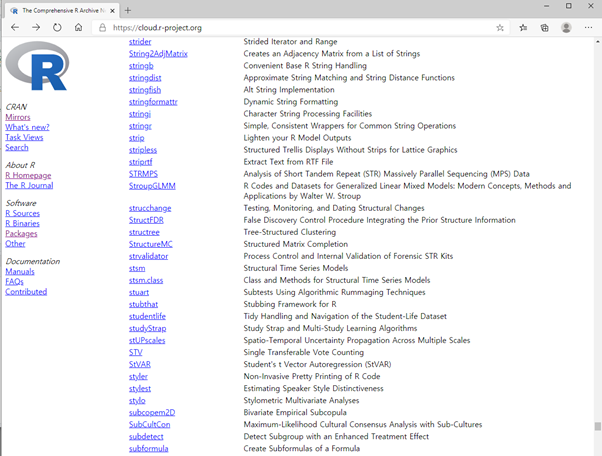Open the strider package page
Screen dimensions: 602x456
point(140,41)
